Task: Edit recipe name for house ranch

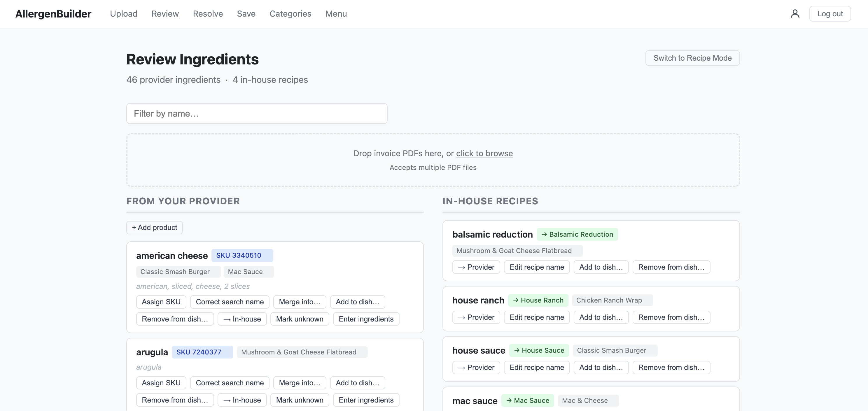Action: [537, 317]
